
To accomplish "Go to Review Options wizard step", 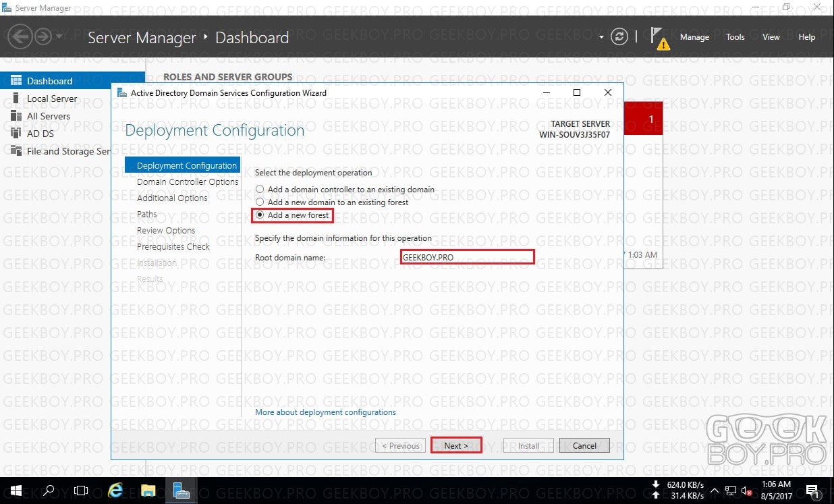I will (166, 230).
